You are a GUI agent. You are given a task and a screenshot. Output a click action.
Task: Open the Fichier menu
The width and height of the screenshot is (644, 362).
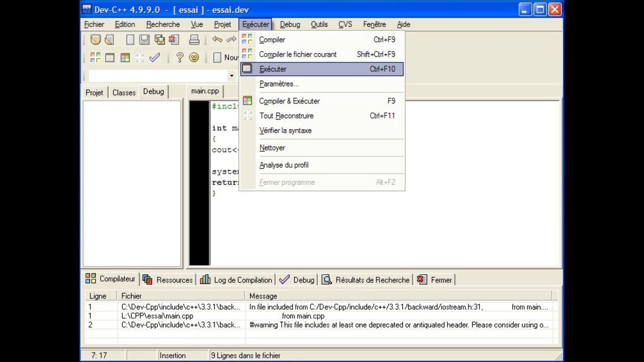pos(94,24)
